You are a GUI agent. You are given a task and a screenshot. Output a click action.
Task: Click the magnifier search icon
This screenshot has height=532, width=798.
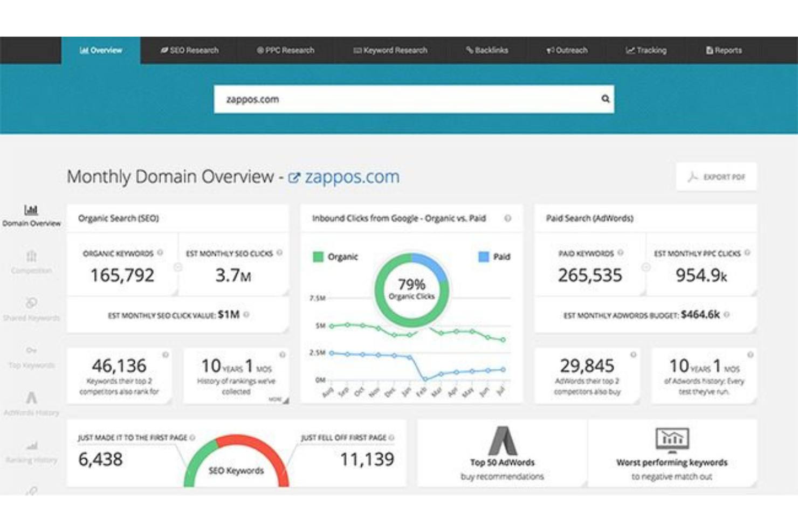[606, 99]
